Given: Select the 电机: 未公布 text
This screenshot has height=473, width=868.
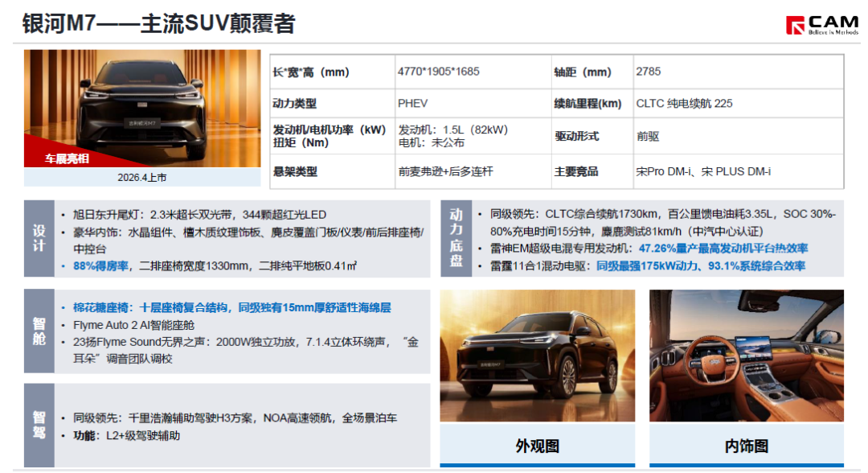Looking at the screenshot, I should tap(432, 142).
